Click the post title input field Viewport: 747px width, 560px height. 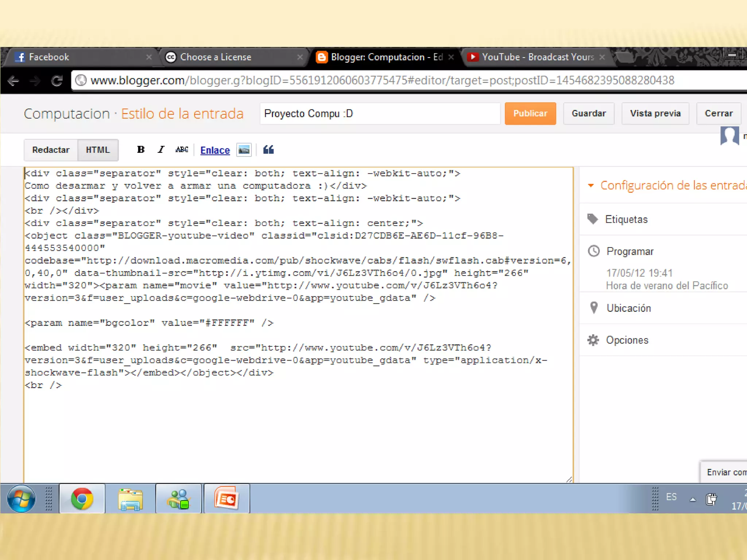[x=379, y=114]
